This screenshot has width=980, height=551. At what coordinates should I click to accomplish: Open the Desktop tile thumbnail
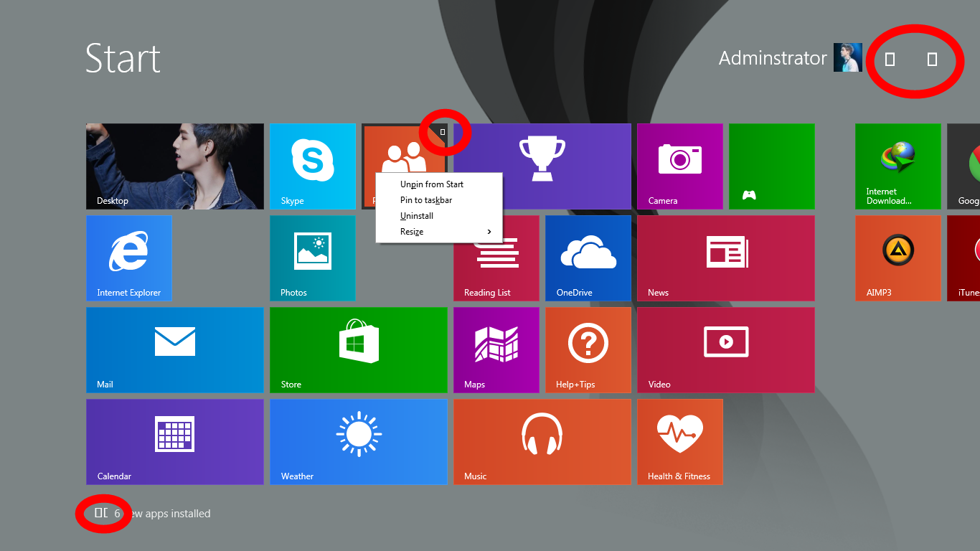(174, 166)
